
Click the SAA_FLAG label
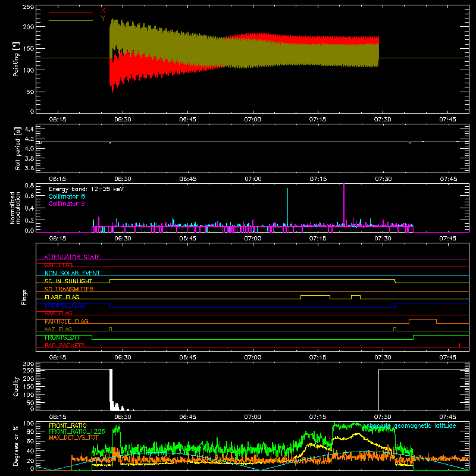pos(58,314)
